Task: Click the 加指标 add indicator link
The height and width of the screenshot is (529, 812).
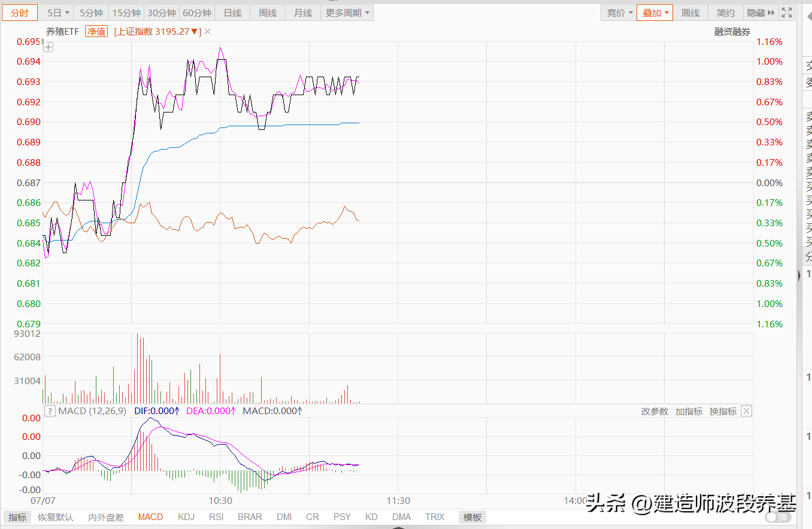Action: click(x=689, y=412)
